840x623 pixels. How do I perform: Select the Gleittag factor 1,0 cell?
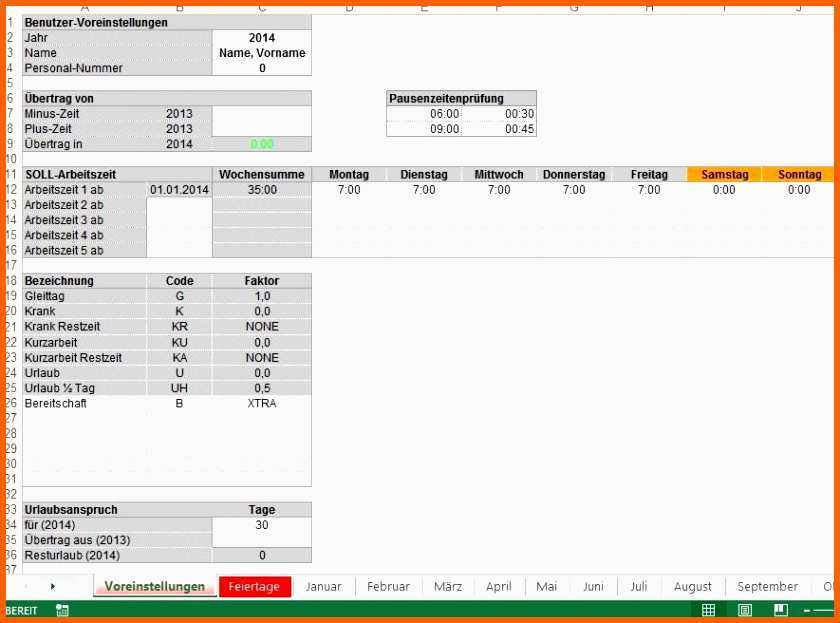(x=262, y=296)
